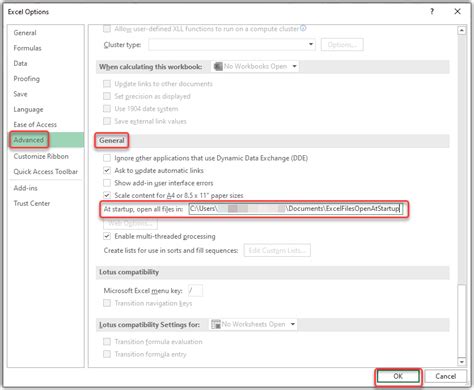Uncheck Enable multi-threaded processing
The width and height of the screenshot is (474, 390).
click(107, 236)
